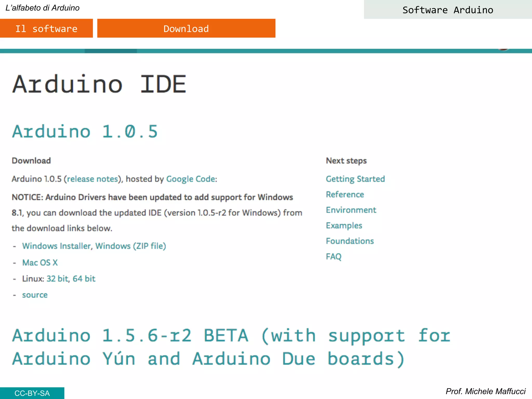
Task: Download the Mac OS X version
Action: [40, 262]
